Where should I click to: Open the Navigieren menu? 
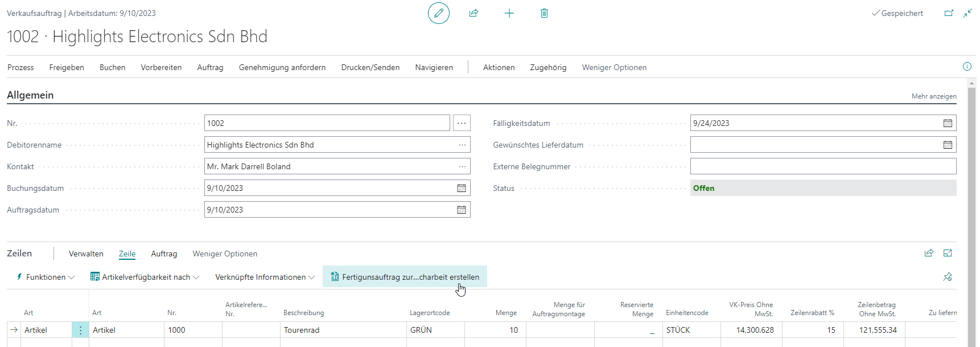(x=434, y=67)
